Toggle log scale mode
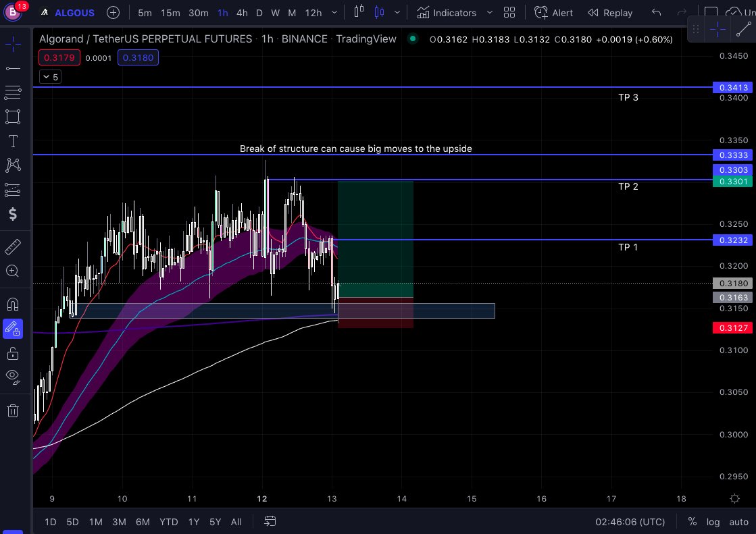The width and height of the screenshot is (756, 534). point(713,522)
